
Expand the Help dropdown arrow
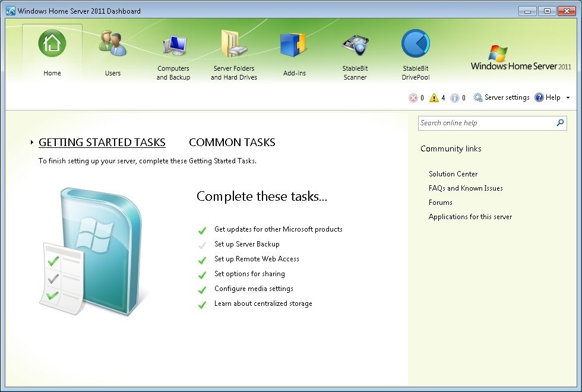[568, 97]
